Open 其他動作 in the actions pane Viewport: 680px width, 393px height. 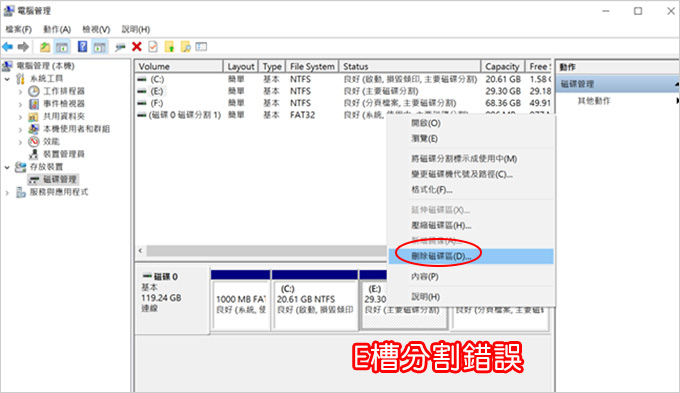click(x=594, y=101)
